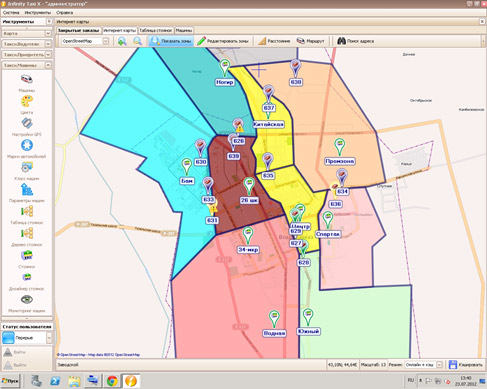Click the zoom out magnifier icon
The width and height of the screenshot is (487, 389).
click(x=137, y=41)
